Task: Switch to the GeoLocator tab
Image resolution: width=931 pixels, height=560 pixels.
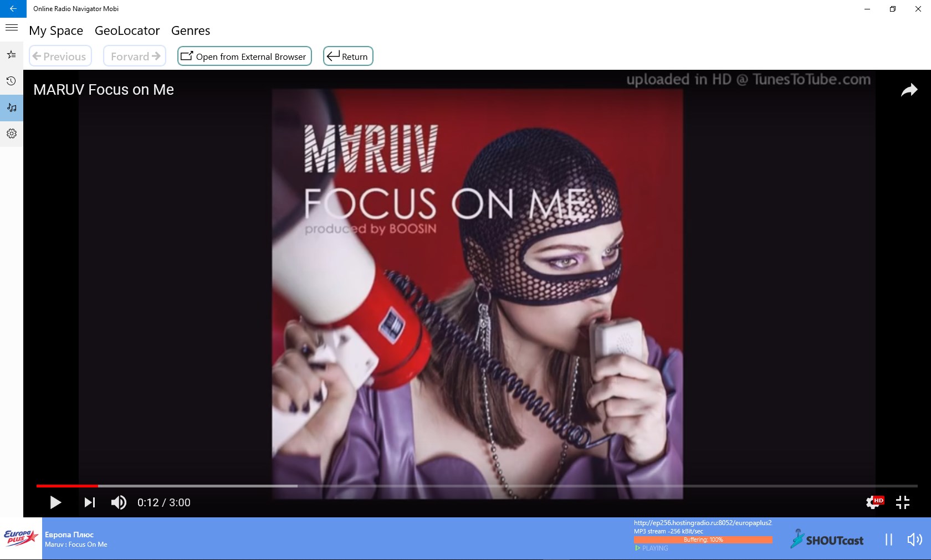Action: pos(127,30)
